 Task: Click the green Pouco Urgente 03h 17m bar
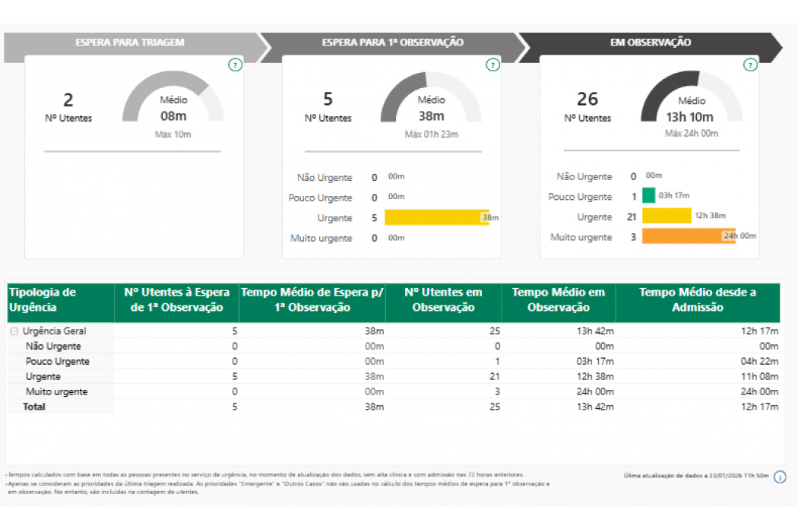point(648,196)
